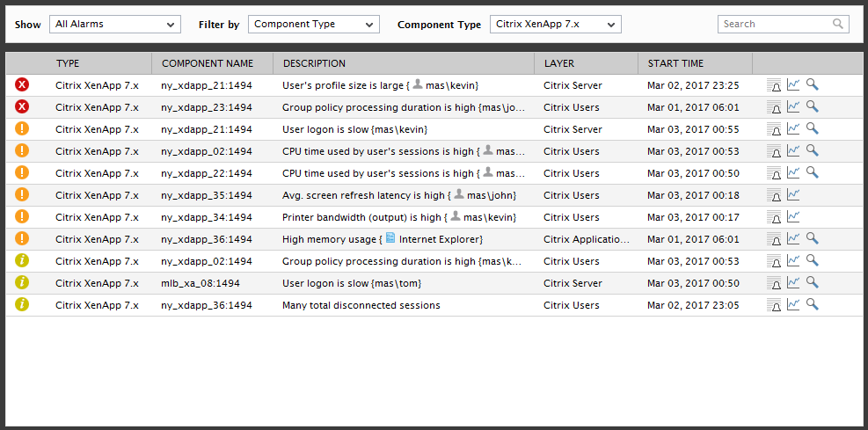View the graph for the ny_xdapp_22 CPU time alarm

(x=793, y=172)
